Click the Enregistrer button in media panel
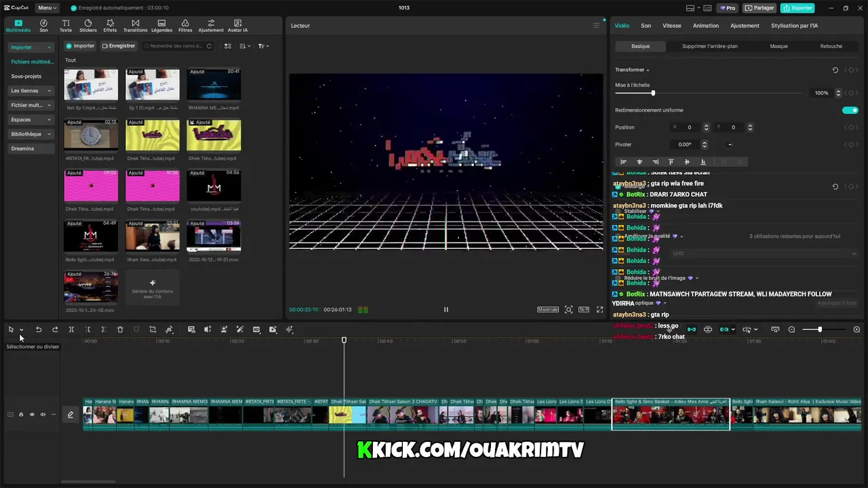This screenshot has height=488, width=868. pyautogui.click(x=119, y=46)
